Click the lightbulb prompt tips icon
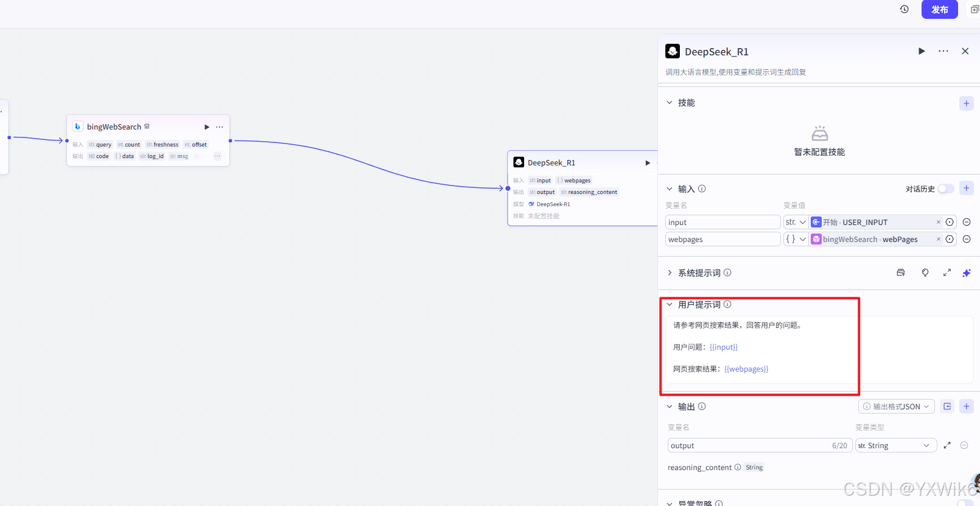The width and height of the screenshot is (980, 506). click(925, 272)
